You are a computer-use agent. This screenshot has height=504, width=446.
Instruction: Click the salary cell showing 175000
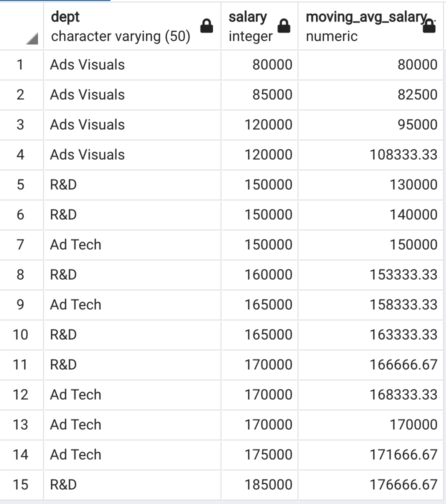[259, 455]
